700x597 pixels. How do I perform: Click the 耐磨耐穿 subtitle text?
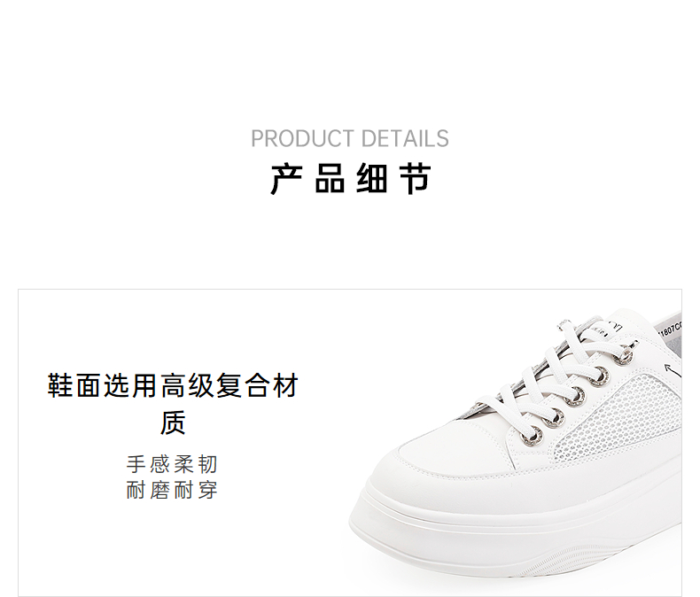[x=172, y=490]
